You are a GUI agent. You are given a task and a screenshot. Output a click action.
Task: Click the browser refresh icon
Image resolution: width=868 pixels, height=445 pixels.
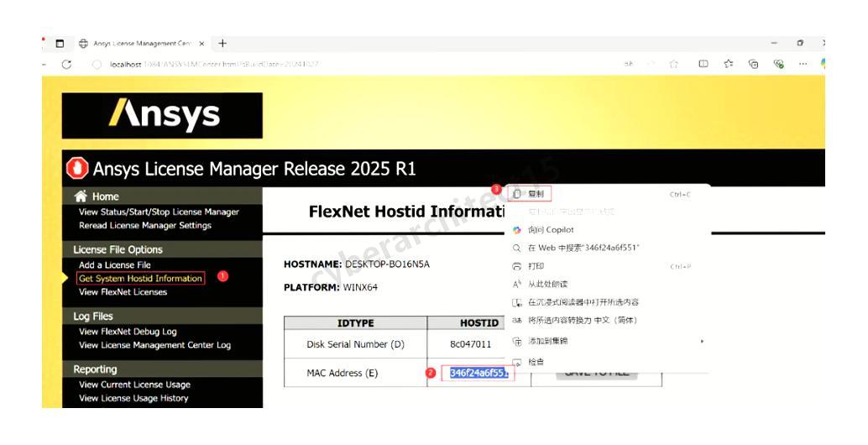(x=66, y=64)
